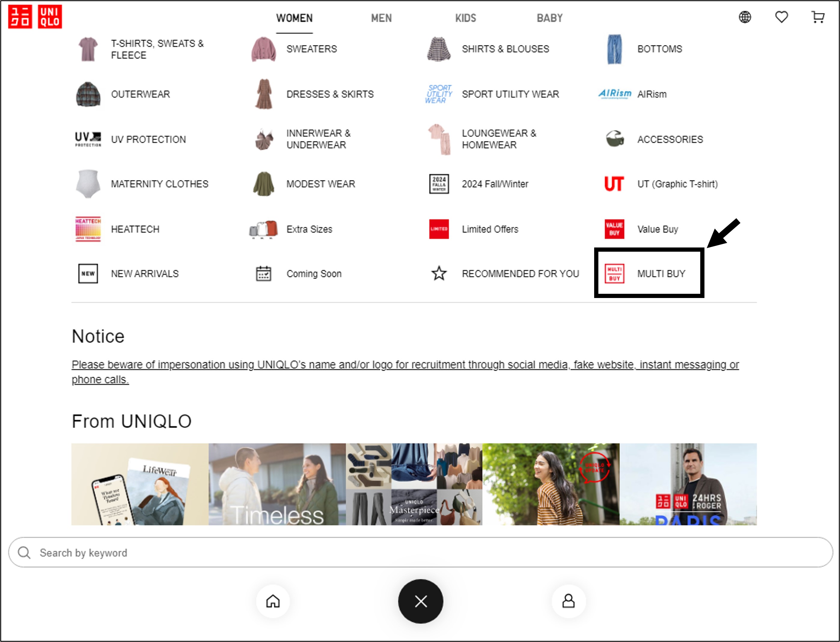Click the Recommended star icon
840x642 pixels.
coord(439,274)
